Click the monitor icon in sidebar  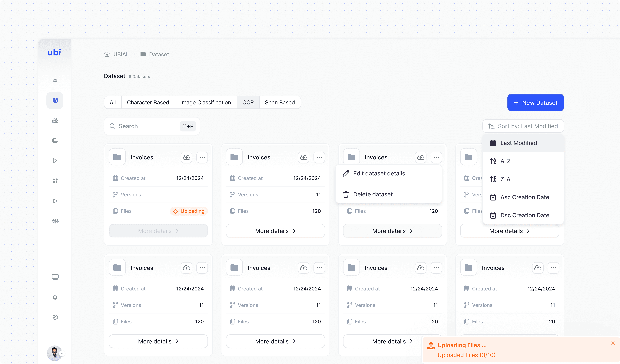pos(55,277)
